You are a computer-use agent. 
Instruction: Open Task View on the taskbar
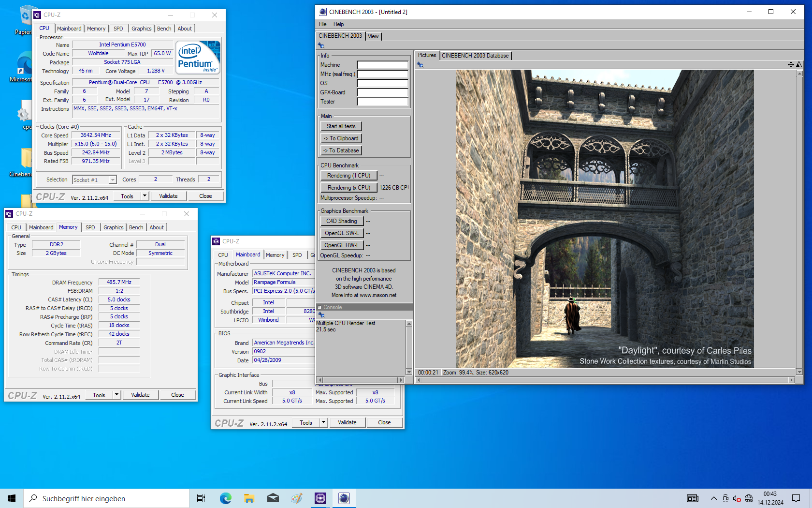(x=201, y=498)
